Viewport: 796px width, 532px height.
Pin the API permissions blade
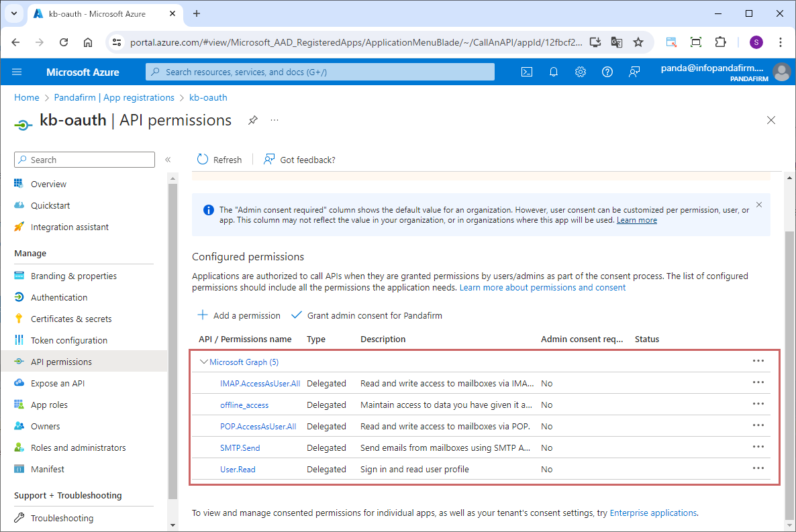252,120
